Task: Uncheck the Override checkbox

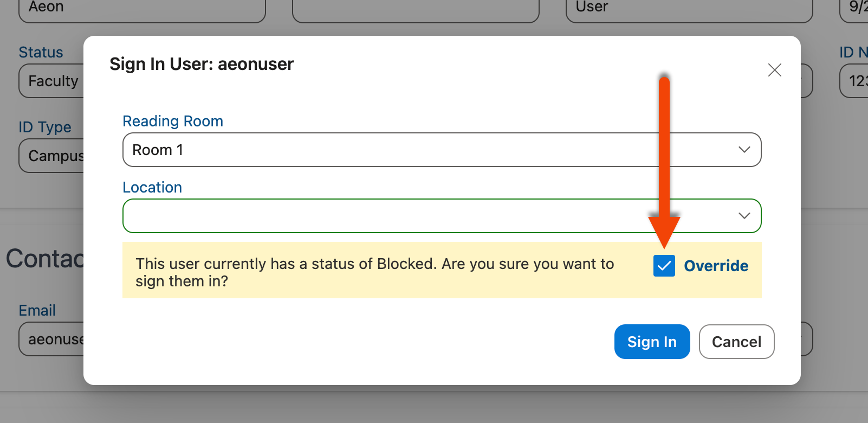Action: coord(664,266)
